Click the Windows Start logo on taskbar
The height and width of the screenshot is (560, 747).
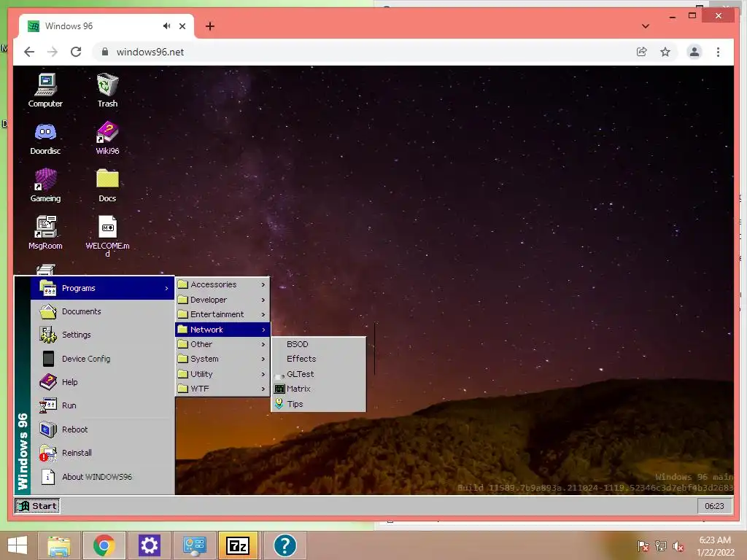[x=18, y=545]
